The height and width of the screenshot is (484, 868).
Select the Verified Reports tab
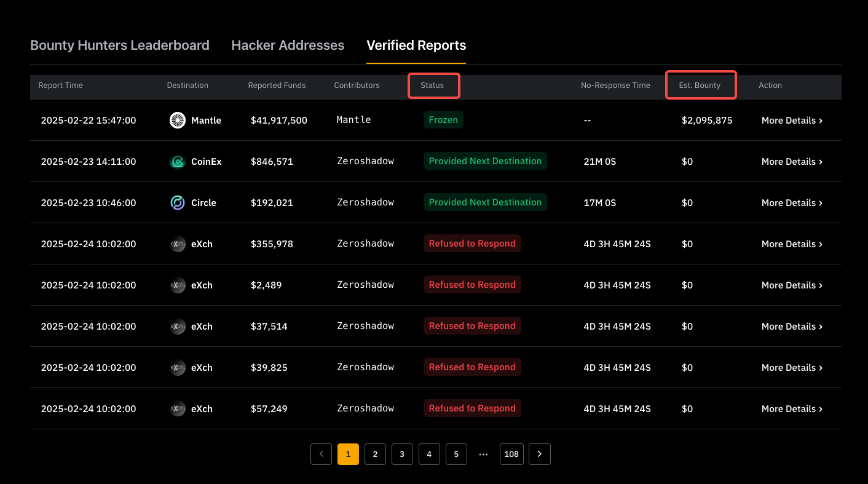[x=416, y=46]
